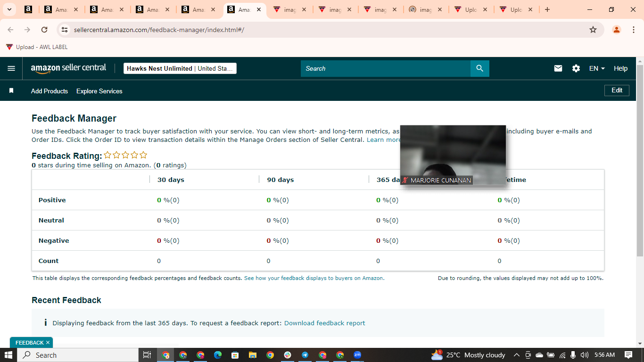Viewport: 644px width, 362px height.
Task: Open the Chrome profile avatar
Action: pos(617,30)
